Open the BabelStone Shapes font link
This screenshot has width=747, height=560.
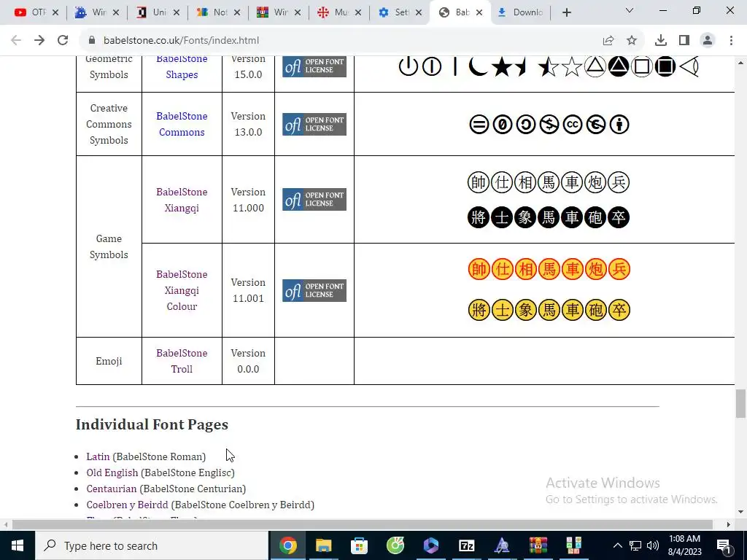tap(182, 66)
